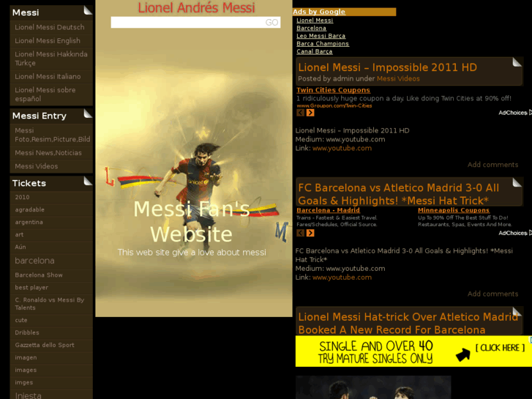Viewport: 532px width, 399px height.
Task: Click the Lionel Andrés Messi site title
Action: pos(196,8)
